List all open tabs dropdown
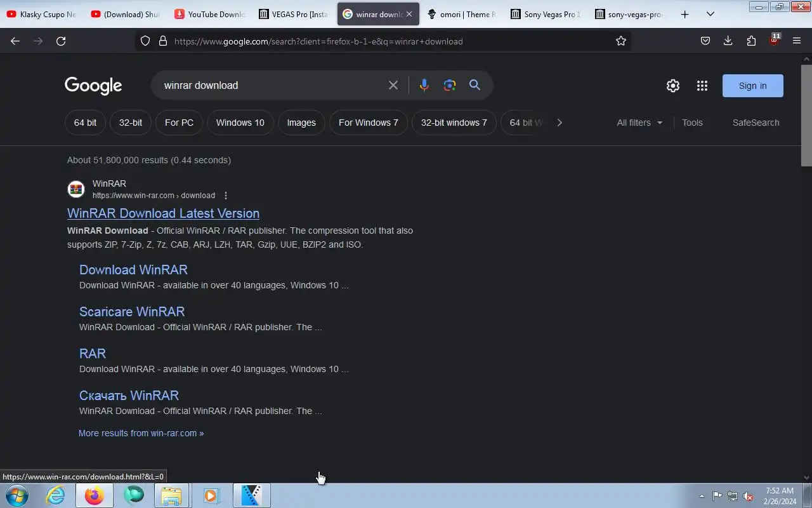 click(710, 14)
